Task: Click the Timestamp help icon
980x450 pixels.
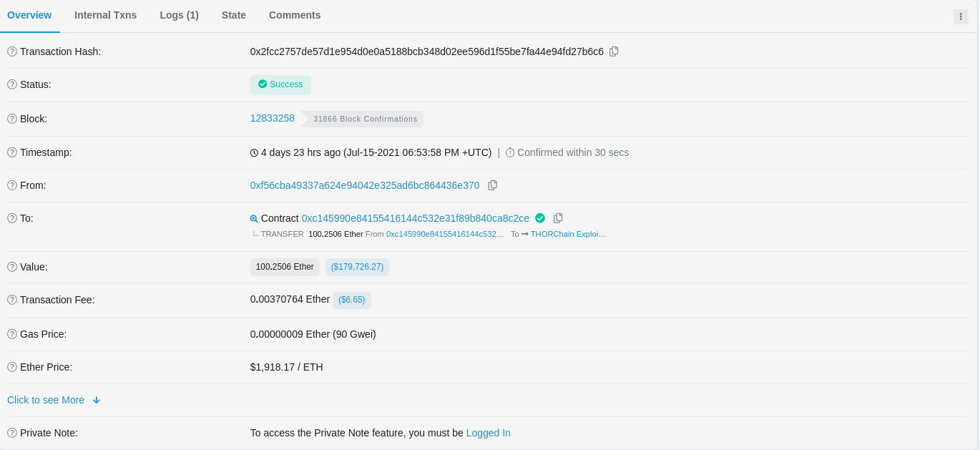Action: tap(12, 152)
